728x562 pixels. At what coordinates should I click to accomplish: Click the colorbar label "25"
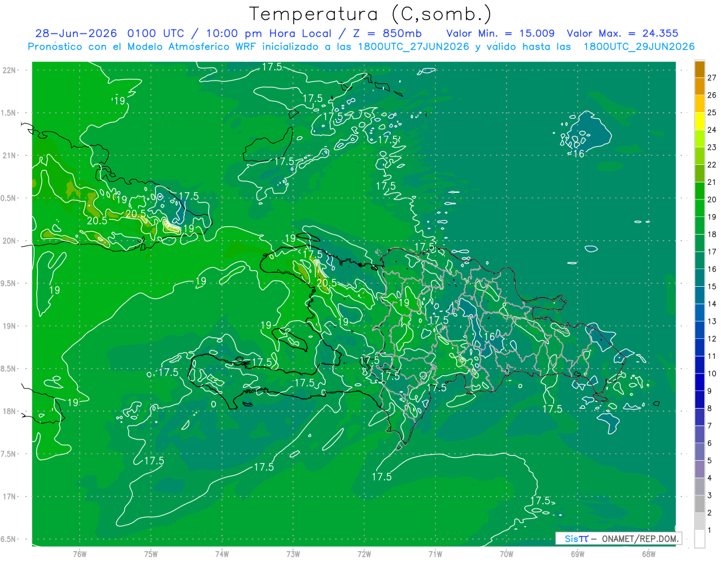pyautogui.click(x=712, y=112)
